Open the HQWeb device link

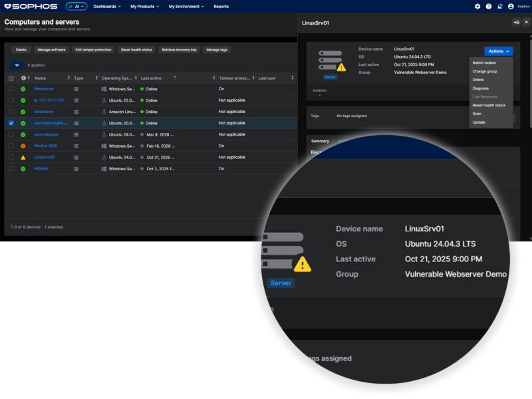pyautogui.click(x=41, y=169)
